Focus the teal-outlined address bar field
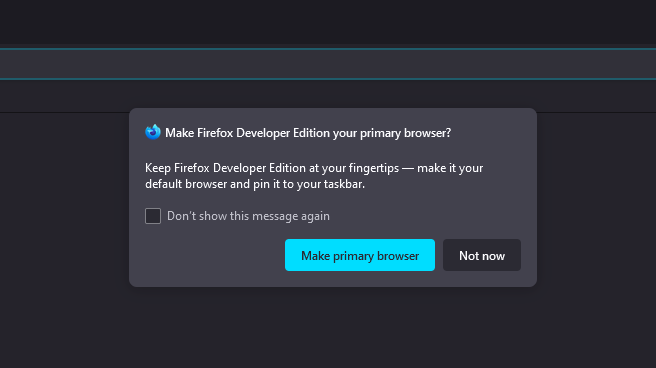 coord(328,64)
